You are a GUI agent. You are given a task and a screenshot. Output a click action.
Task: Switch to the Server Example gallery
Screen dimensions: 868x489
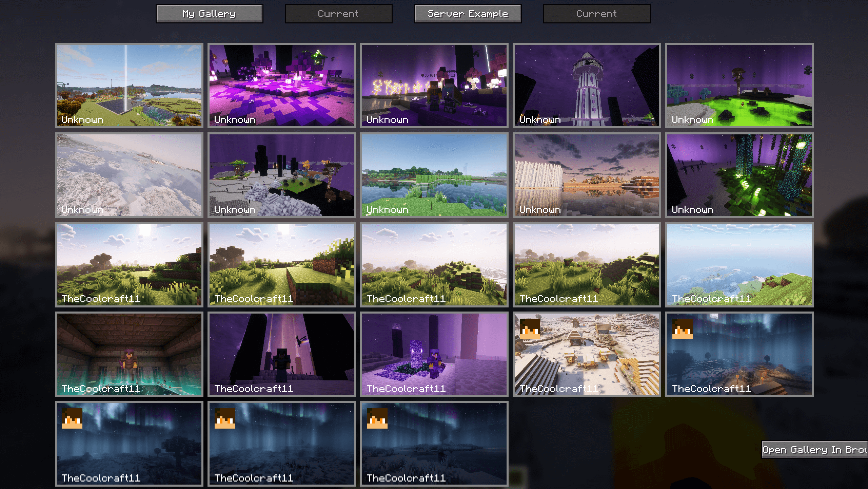click(x=468, y=14)
